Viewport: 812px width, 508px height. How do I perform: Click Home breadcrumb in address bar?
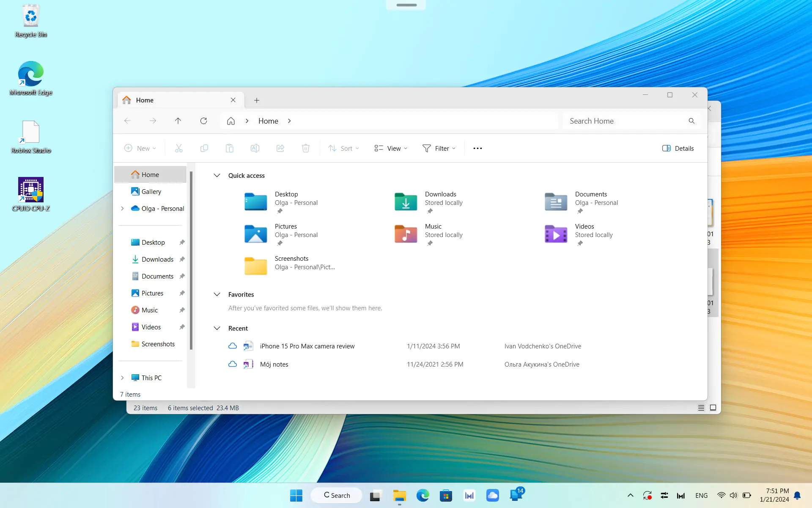268,121
